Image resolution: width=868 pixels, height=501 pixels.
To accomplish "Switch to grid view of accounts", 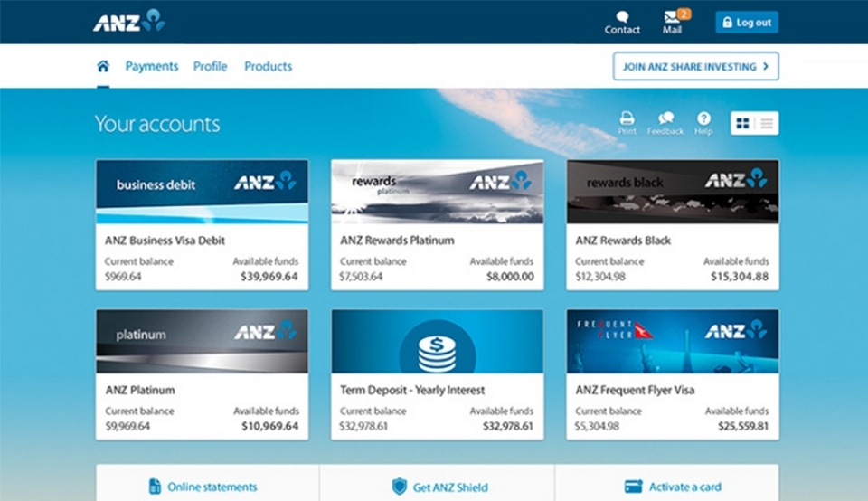I will pos(743,124).
